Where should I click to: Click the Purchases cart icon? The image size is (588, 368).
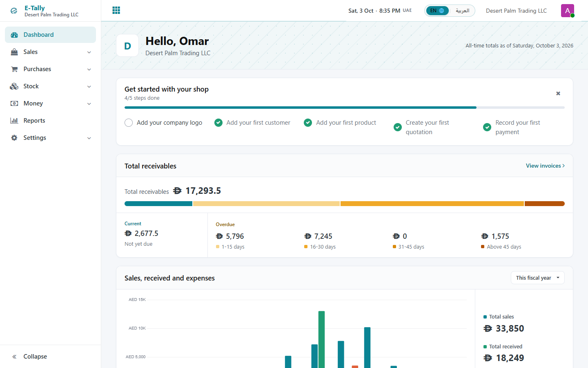pos(14,69)
